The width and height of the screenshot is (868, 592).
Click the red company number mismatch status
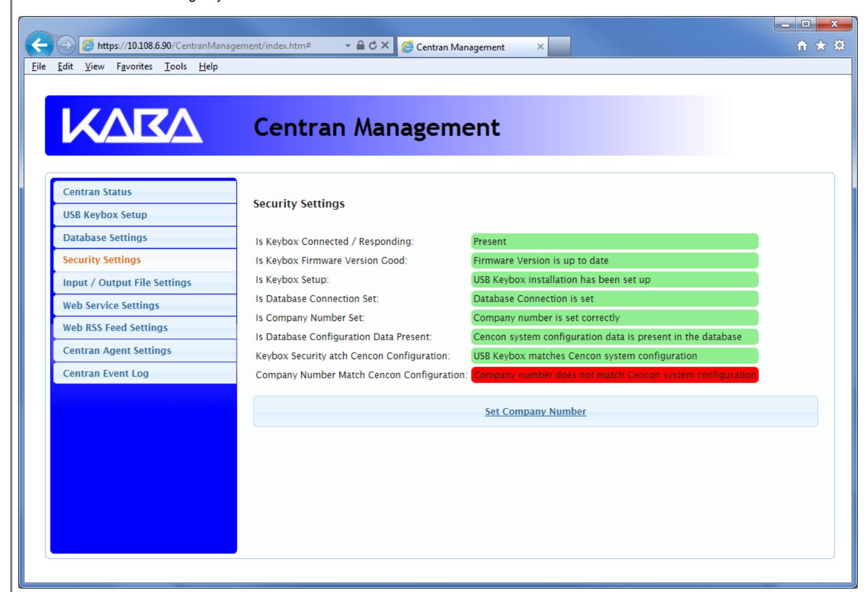614,375
